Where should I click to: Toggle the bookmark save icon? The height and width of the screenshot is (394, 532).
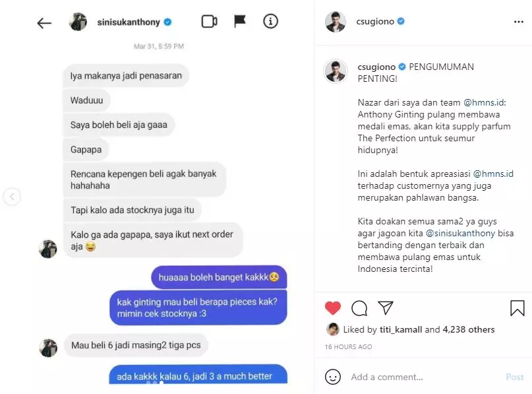tap(517, 308)
